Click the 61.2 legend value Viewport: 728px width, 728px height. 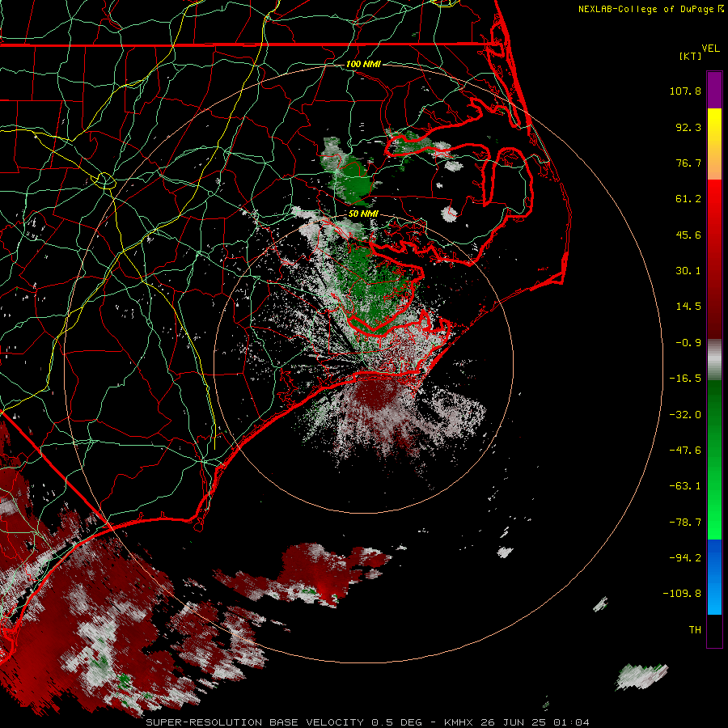688,199
